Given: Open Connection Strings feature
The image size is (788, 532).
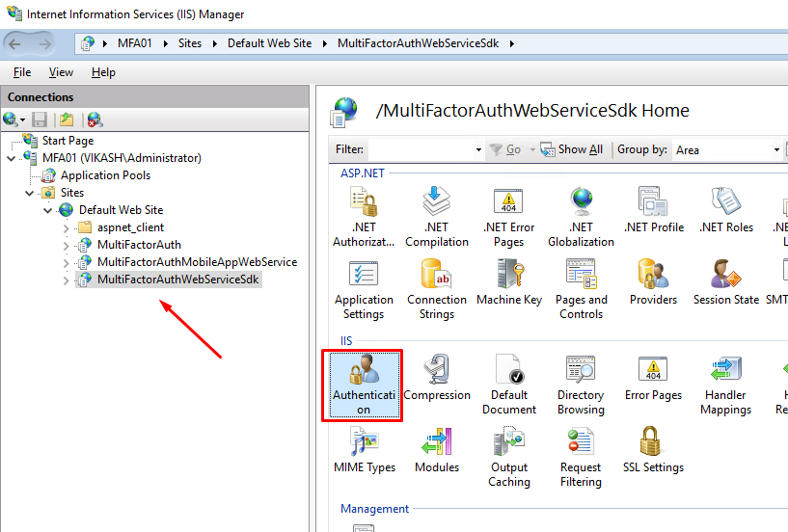Looking at the screenshot, I should 437,290.
